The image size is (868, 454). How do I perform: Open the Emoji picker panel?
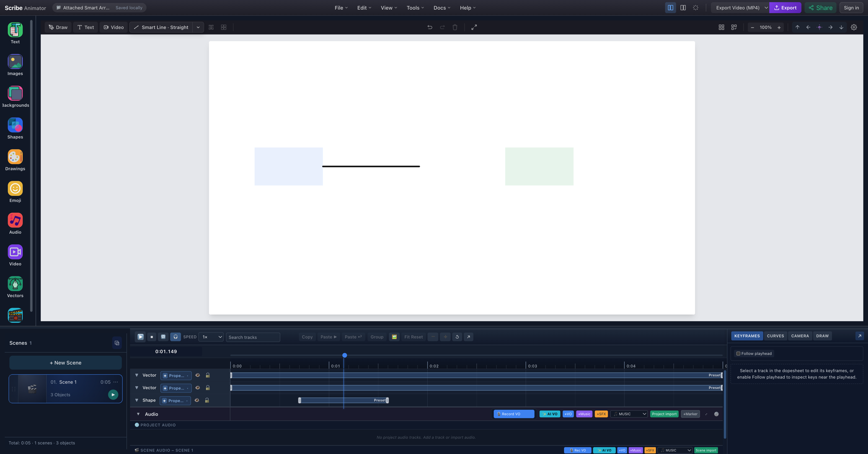tap(15, 192)
